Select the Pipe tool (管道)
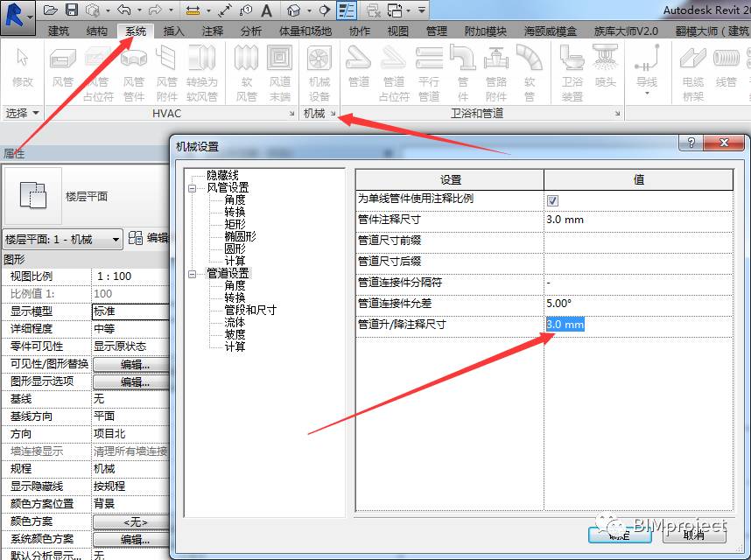The image size is (751, 560). pos(358,67)
